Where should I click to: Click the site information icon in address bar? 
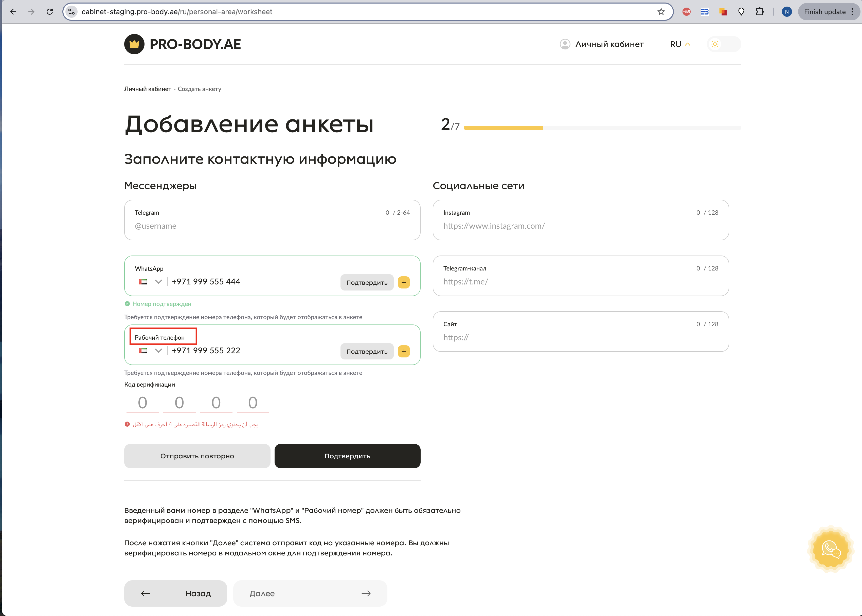[x=72, y=12]
